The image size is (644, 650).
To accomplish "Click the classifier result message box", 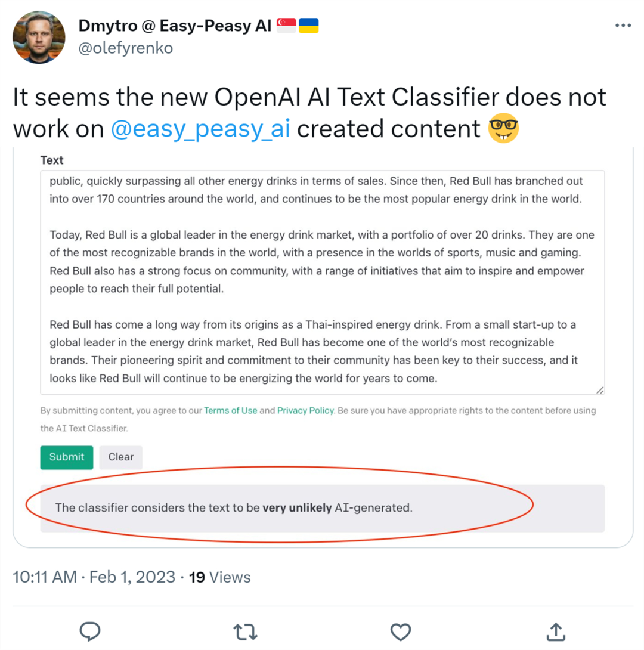I will coord(322,508).
